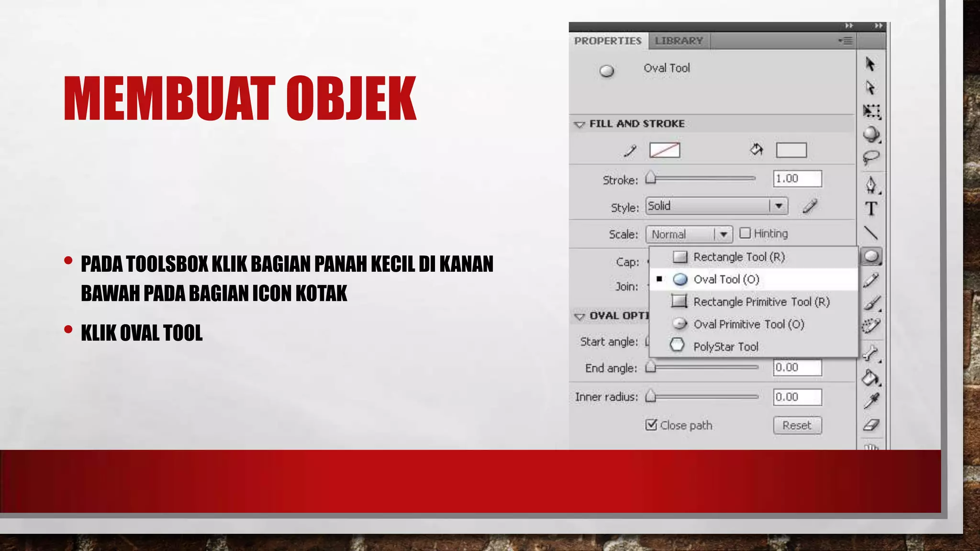The height and width of the screenshot is (551, 980).
Task: Click the End angle value field
Action: coord(798,367)
